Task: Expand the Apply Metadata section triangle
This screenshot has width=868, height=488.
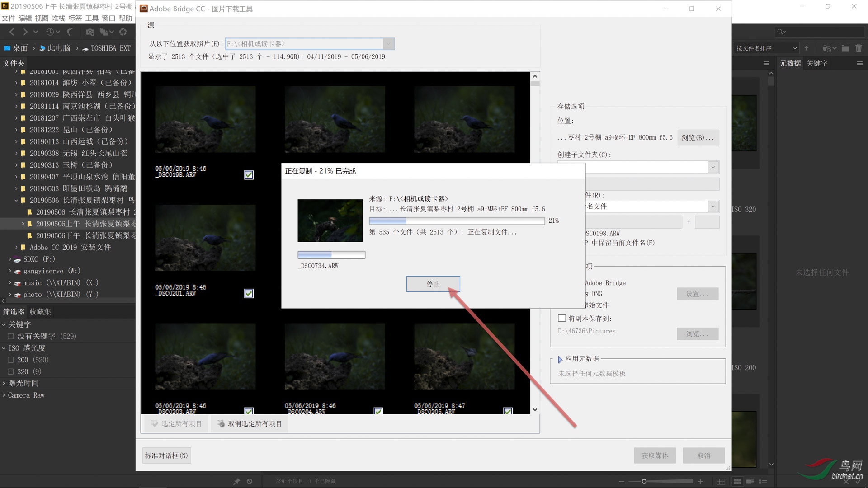Action: tap(560, 359)
